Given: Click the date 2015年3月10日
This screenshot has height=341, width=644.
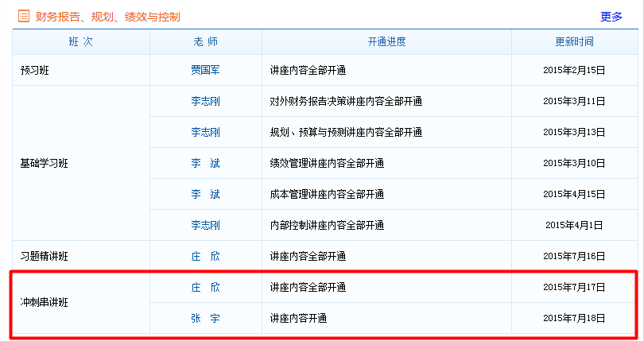Looking at the screenshot, I should tap(574, 163).
